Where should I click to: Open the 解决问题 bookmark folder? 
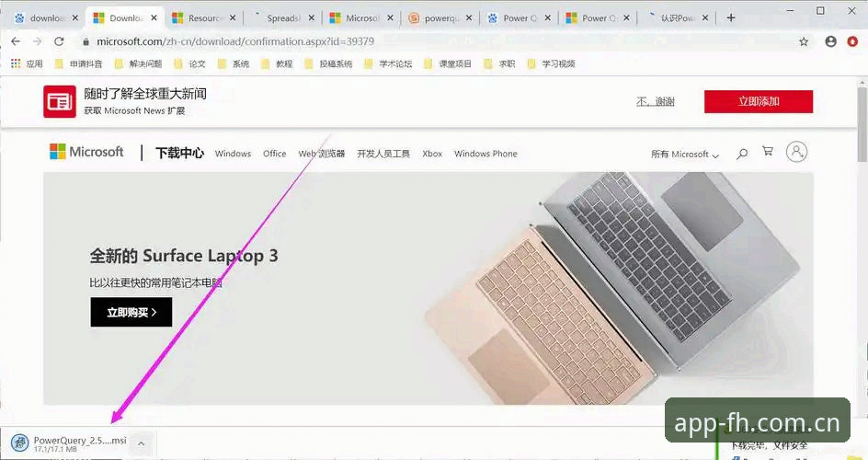[139, 63]
